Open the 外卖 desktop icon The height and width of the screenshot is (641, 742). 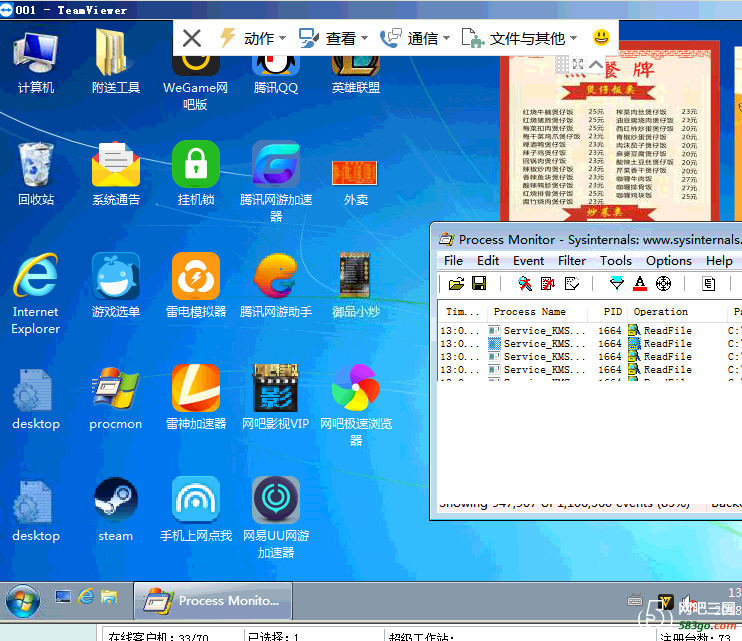[x=355, y=182]
